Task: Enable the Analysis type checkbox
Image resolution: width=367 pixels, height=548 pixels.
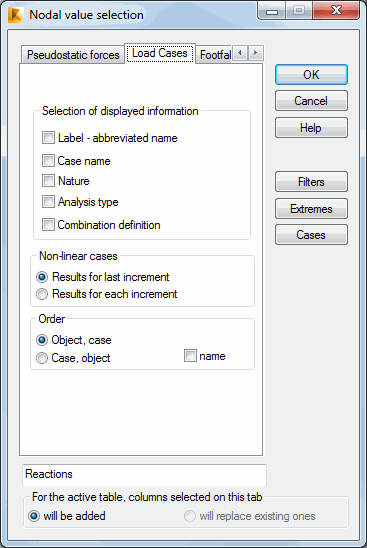Action: pos(48,202)
